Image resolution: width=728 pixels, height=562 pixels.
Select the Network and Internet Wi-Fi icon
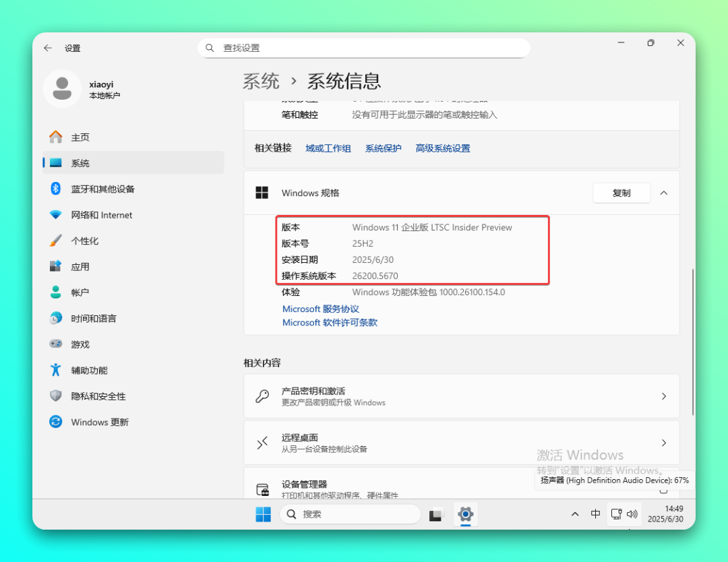(x=56, y=215)
